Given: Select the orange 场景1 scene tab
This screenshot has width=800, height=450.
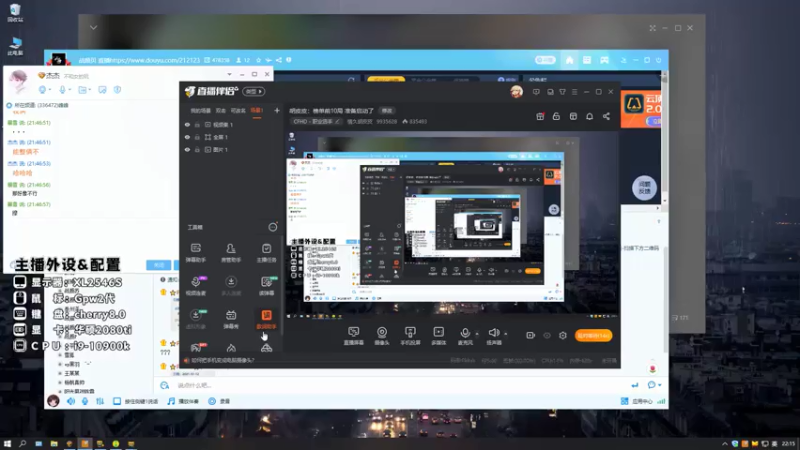Looking at the screenshot, I should click(257, 111).
